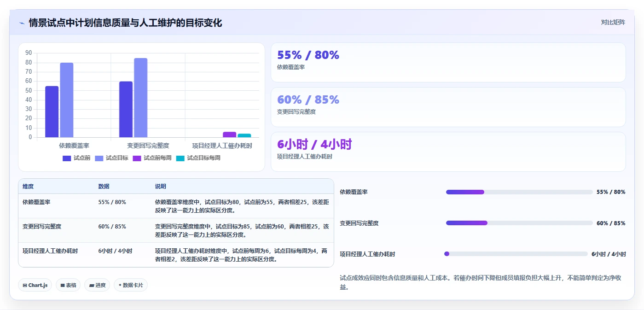
Task: Select the cyan 试点目标每周 bar
Action: pos(244,135)
